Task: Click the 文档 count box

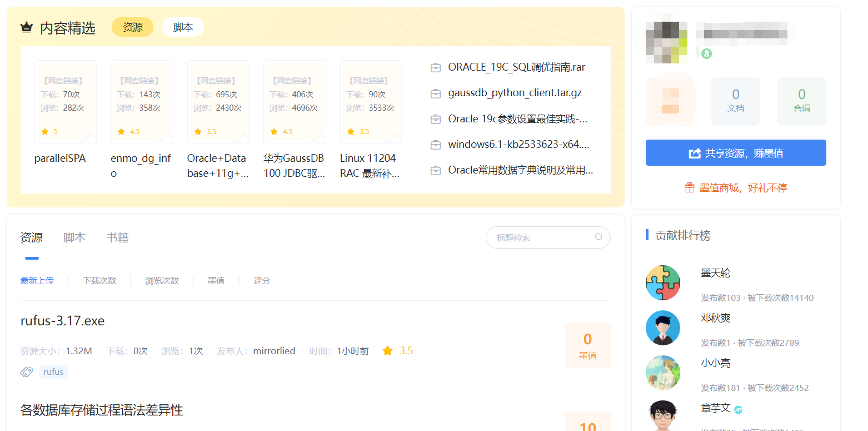Action: click(736, 101)
